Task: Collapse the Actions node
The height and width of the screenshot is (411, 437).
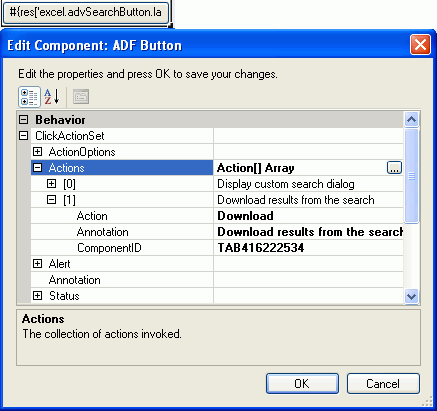Action: point(38,168)
